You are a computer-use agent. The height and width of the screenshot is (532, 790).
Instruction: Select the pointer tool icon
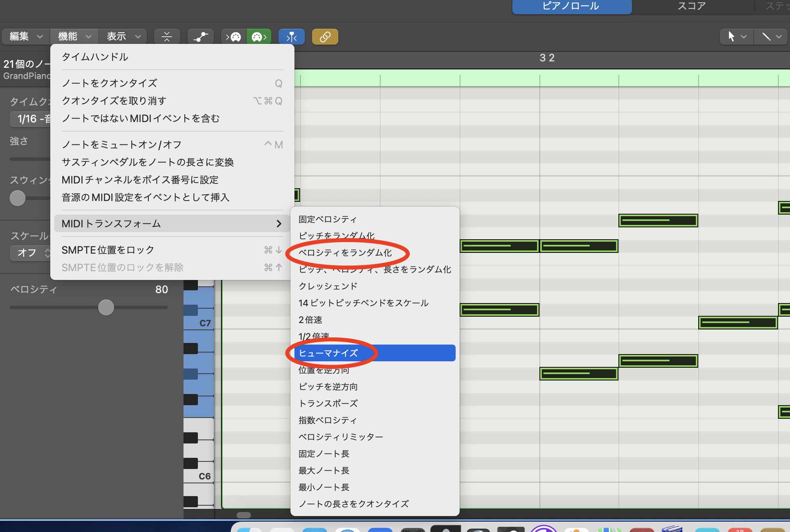tap(731, 37)
